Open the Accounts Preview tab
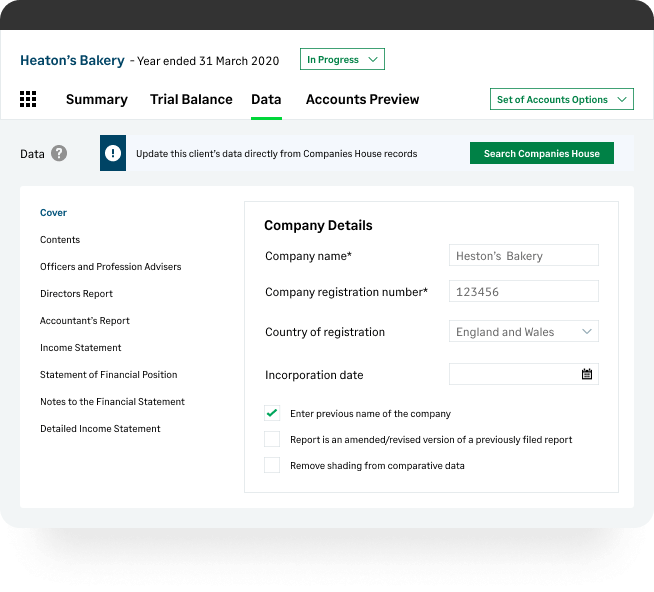This screenshot has width=654, height=592. point(362,99)
